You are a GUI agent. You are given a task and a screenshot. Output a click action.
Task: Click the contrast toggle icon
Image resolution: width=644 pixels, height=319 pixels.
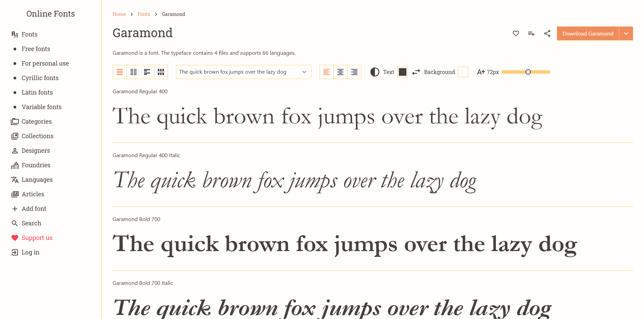(375, 72)
